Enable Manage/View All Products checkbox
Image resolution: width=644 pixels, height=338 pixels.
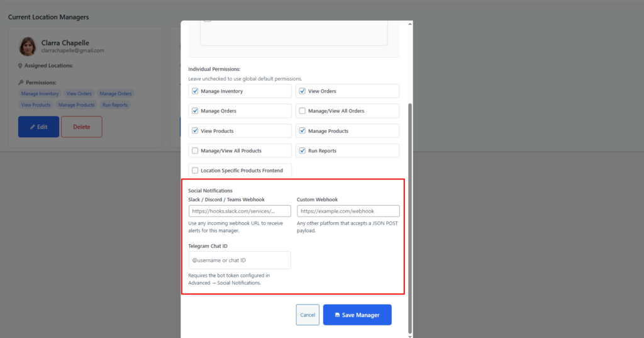[195, 151]
